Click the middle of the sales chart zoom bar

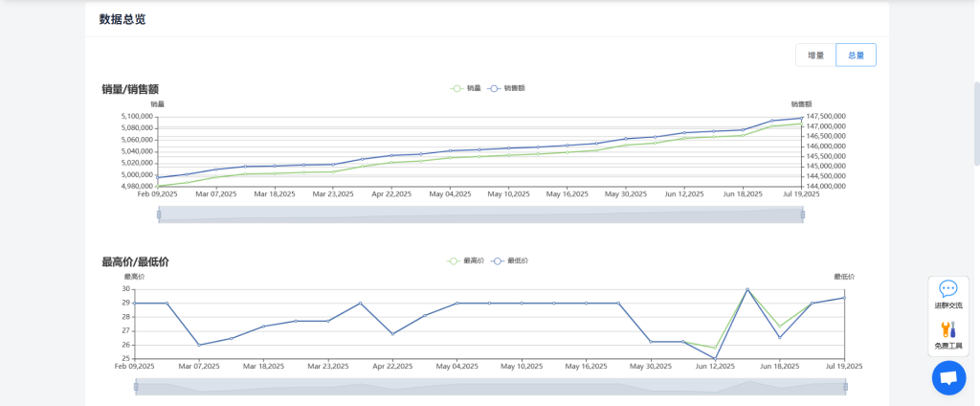pyautogui.click(x=480, y=214)
